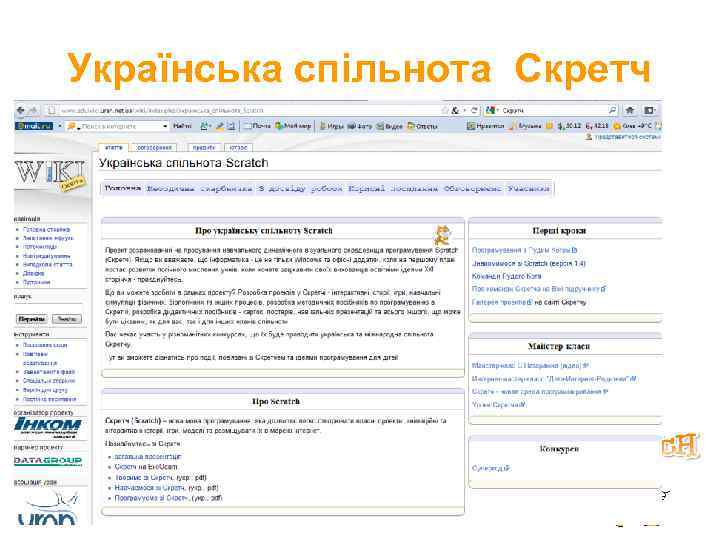The width and height of the screenshot is (720, 540).
Task: Open the browser home page icon
Action: tap(630, 111)
